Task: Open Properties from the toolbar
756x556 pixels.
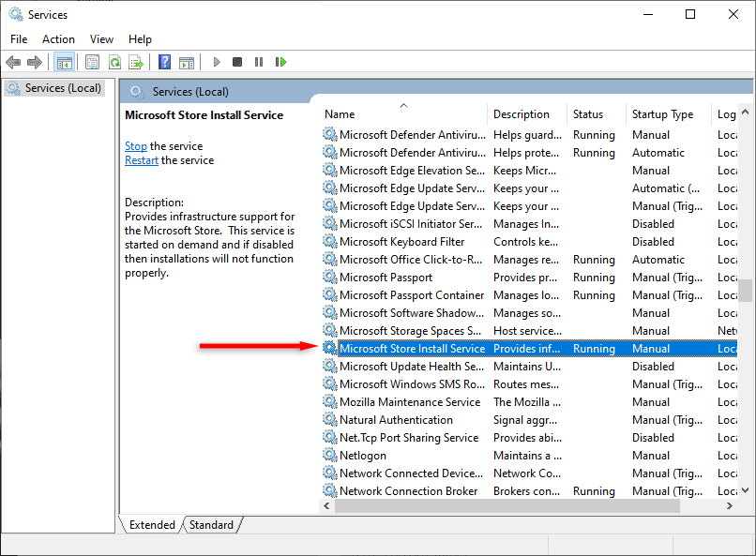Action: (92, 62)
